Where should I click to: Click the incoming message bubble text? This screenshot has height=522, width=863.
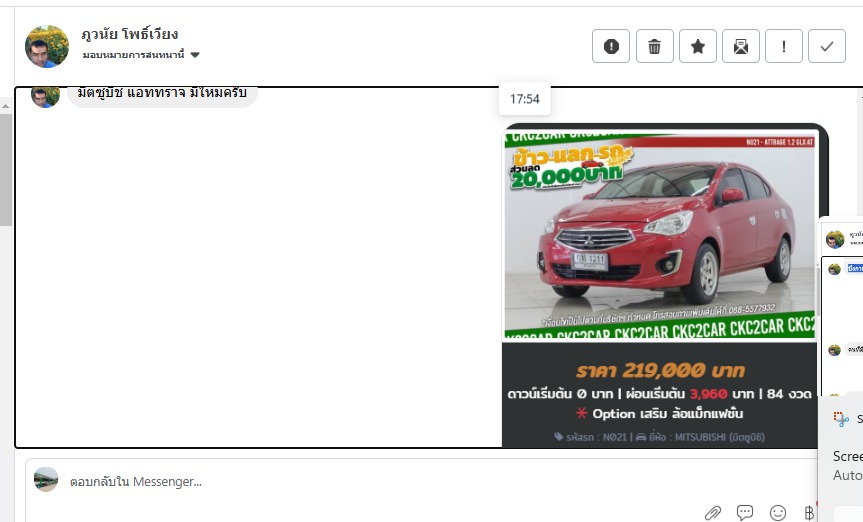[162, 94]
